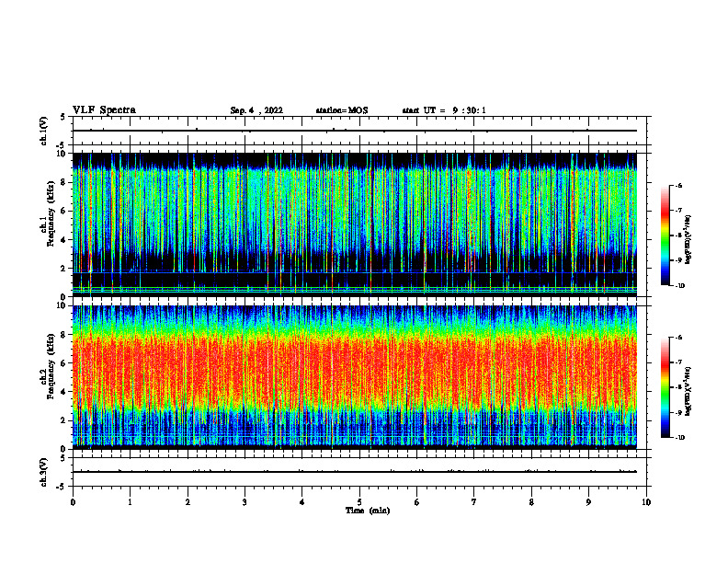Click time axis tick label '9'

tap(588, 502)
